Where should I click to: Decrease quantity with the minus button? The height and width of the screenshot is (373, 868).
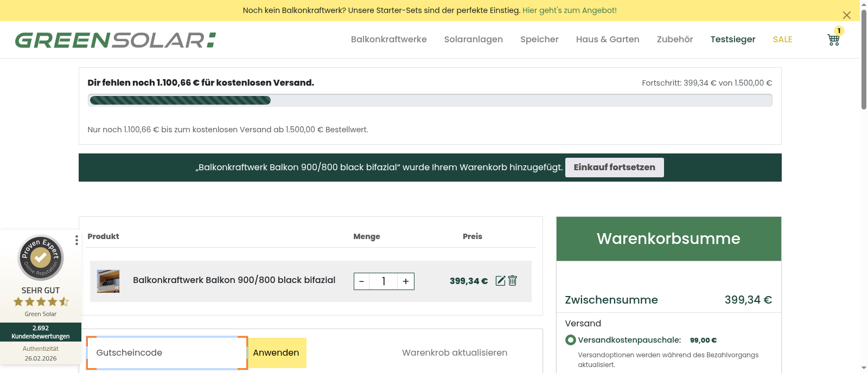pos(361,281)
